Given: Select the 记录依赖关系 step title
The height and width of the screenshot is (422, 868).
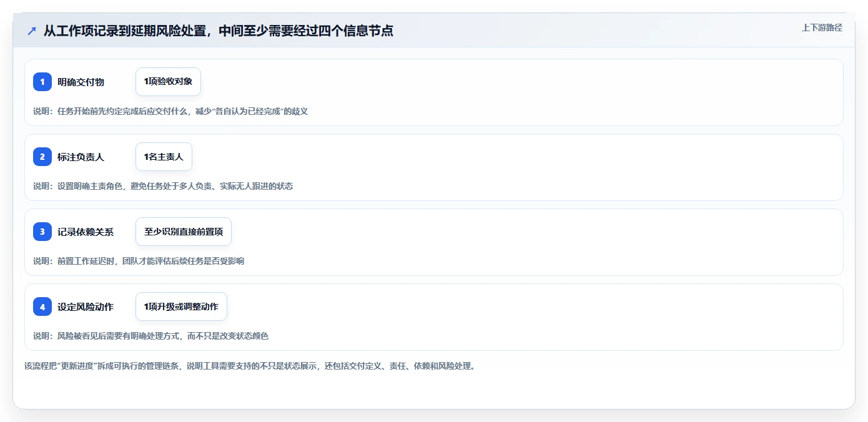Looking at the screenshot, I should click(x=86, y=232).
